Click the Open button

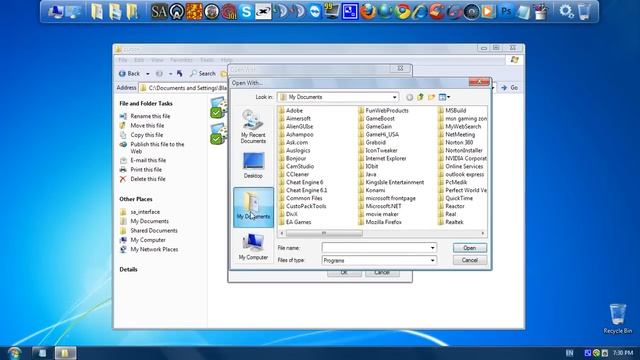point(469,248)
